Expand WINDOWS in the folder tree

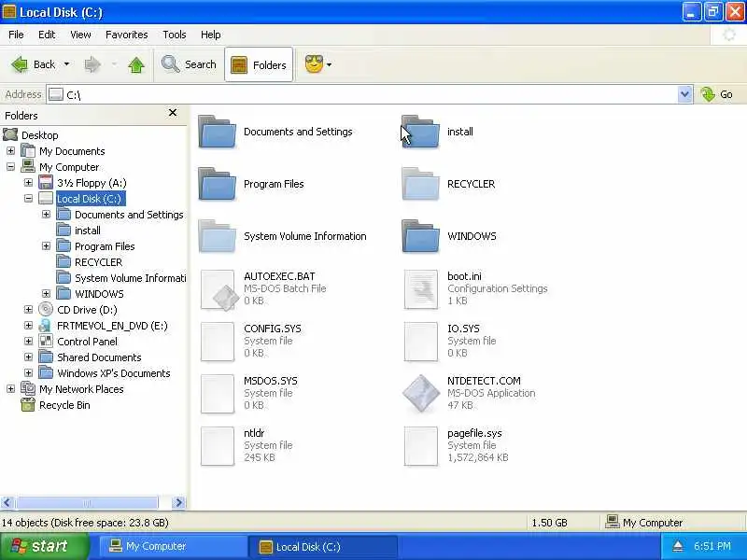tap(46, 294)
